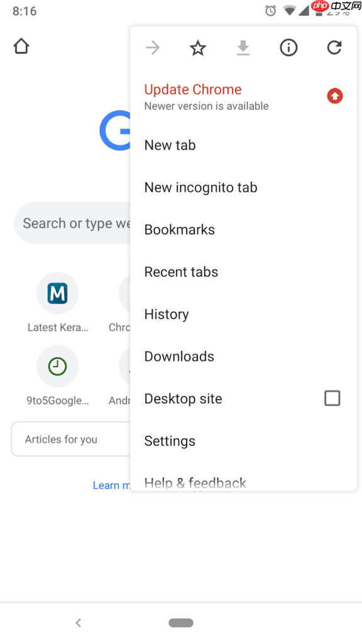Reload the page
Screen dimensions: 362x644
point(334,47)
